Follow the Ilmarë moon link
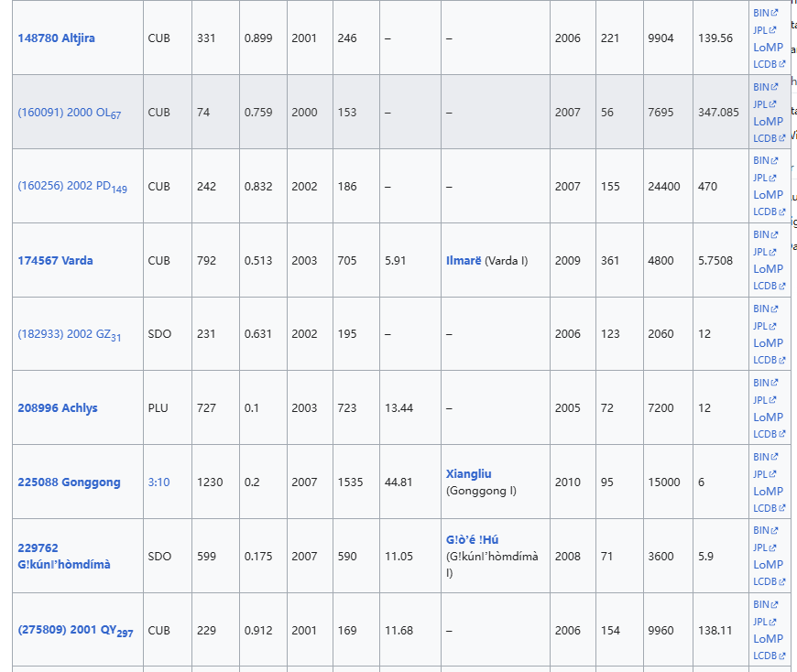Viewport: 797px width, 672px height. pyautogui.click(x=464, y=260)
